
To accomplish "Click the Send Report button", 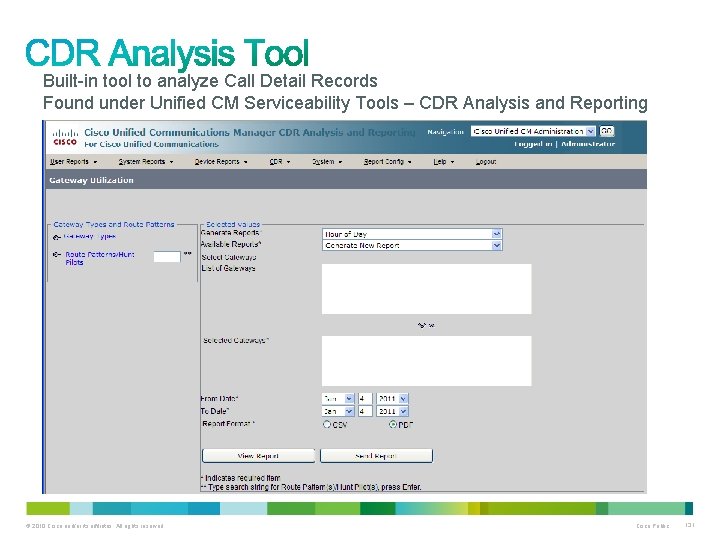I will coord(376,456).
